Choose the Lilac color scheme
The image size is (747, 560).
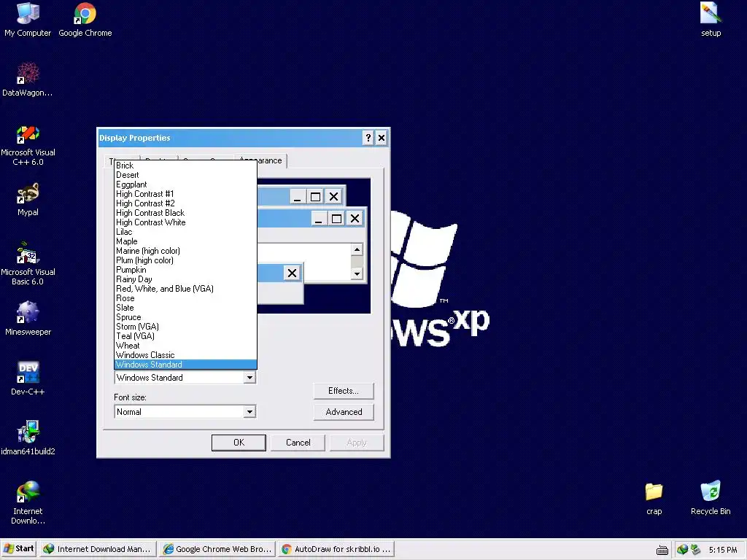point(186,232)
